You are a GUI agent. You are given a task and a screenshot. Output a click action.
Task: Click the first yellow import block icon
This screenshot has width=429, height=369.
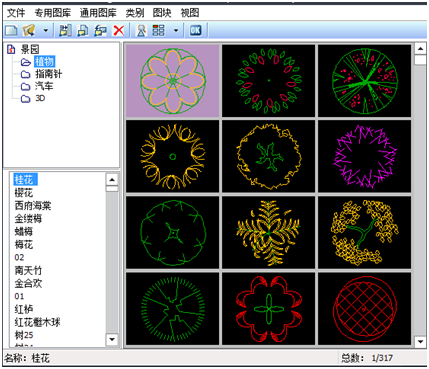tap(65, 31)
